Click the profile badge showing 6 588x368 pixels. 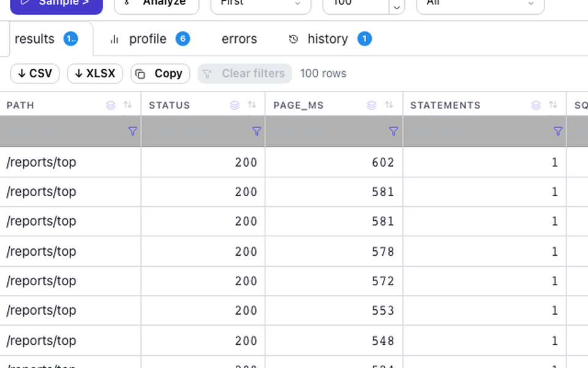183,39
